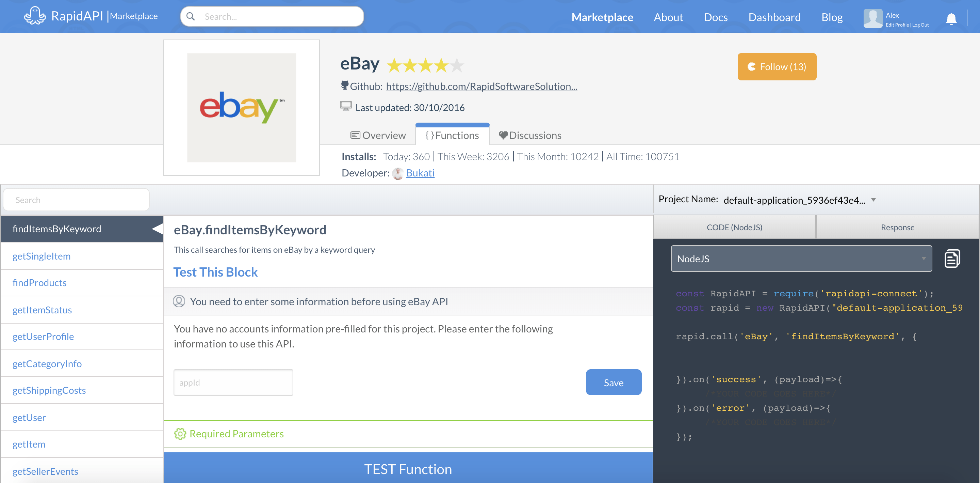This screenshot has width=980, height=483.
Task: Switch to the Functions tab
Action: pyautogui.click(x=452, y=135)
